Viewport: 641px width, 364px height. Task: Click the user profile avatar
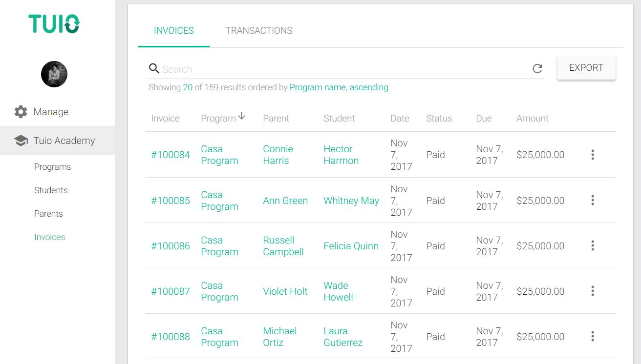tap(54, 74)
